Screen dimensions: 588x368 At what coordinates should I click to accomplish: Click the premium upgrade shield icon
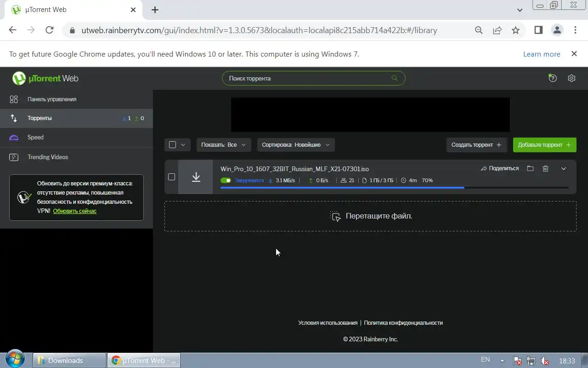coord(24,197)
